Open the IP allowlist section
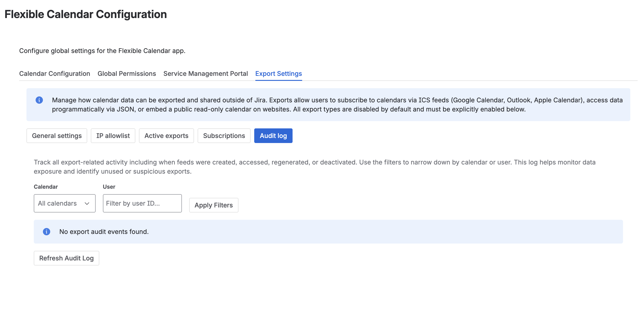Screen dimensions: 644x318 pyautogui.click(x=113, y=135)
